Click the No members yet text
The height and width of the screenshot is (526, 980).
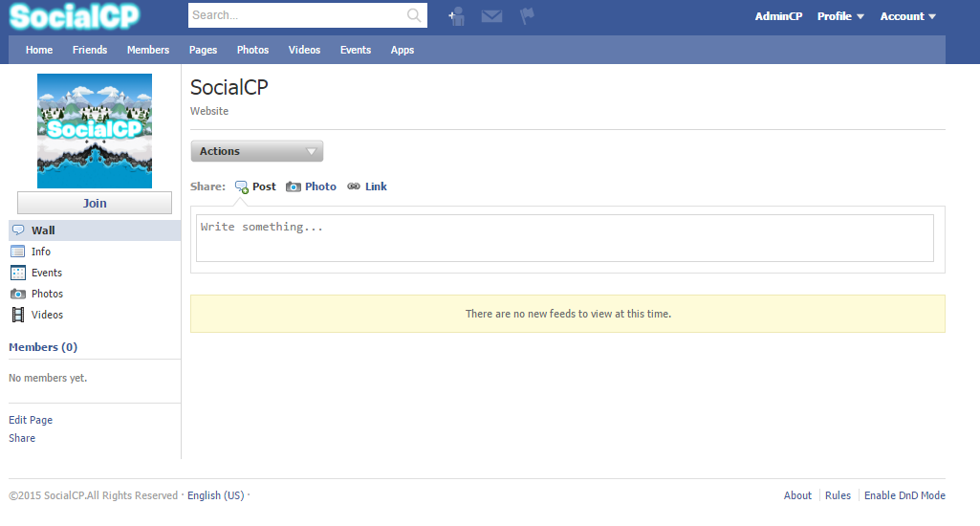pos(48,378)
